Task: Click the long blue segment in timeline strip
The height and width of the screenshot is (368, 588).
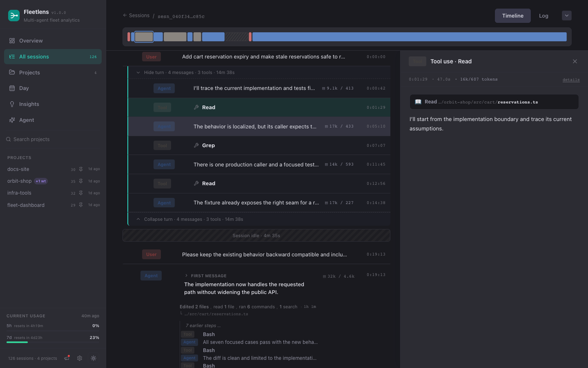Action: click(x=410, y=37)
